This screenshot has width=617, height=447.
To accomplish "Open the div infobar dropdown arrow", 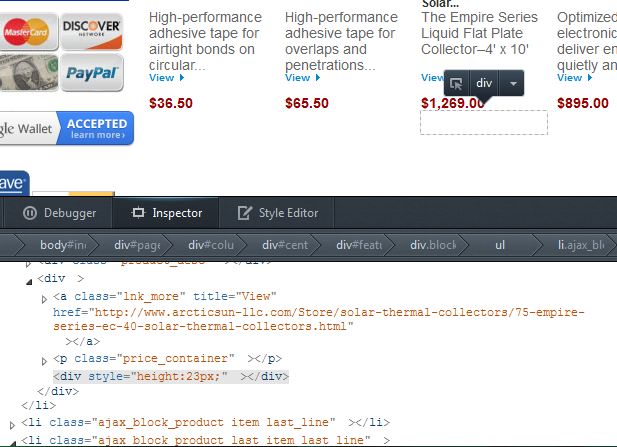I will [512, 83].
